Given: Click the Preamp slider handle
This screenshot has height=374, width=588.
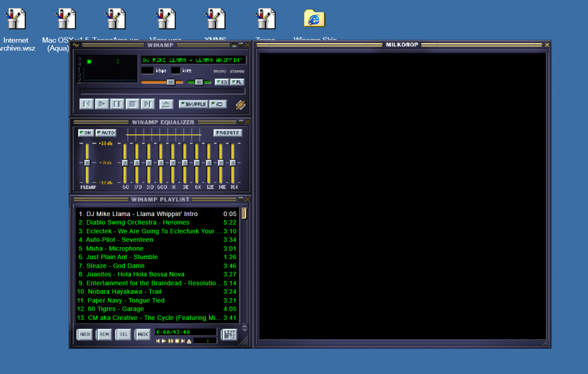Looking at the screenshot, I should 87,163.
